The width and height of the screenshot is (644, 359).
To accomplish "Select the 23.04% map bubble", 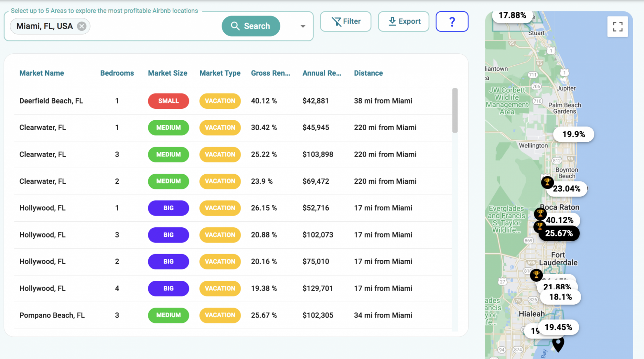I will (x=568, y=189).
